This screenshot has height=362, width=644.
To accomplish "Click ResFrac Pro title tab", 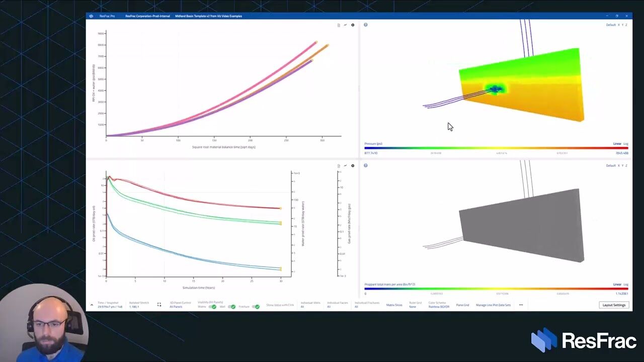I will (x=107, y=16).
